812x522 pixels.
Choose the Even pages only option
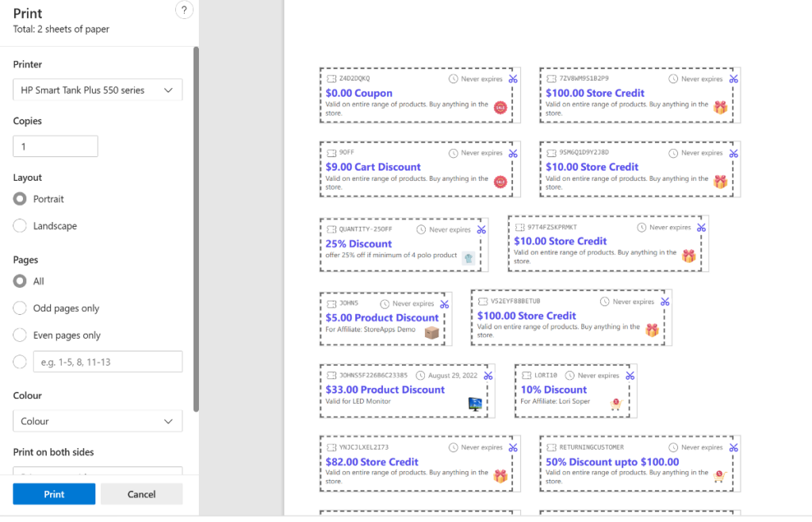(19, 335)
